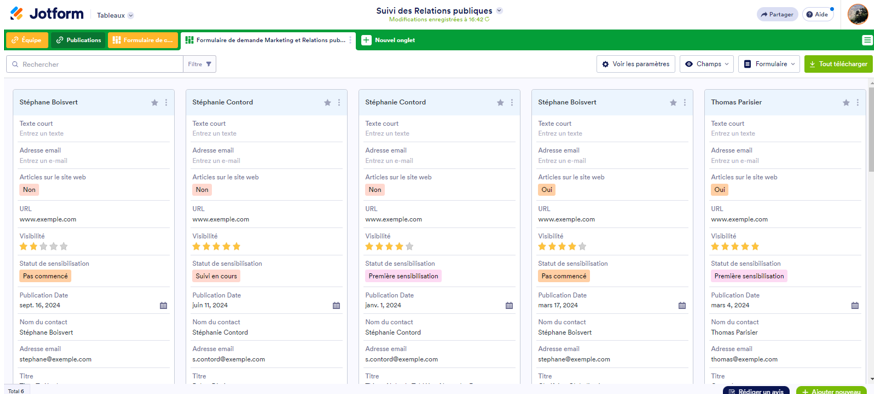The image size is (874, 394).
Task: Open the calendar icon beside mars 4, 2024
Action: 855,305
